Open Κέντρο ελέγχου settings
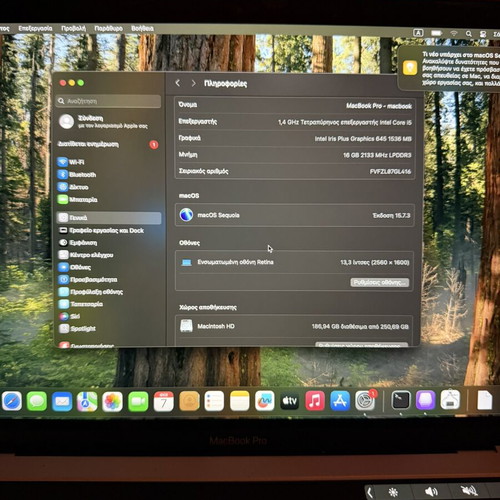Screen dimensions: 500x500 tap(108, 255)
